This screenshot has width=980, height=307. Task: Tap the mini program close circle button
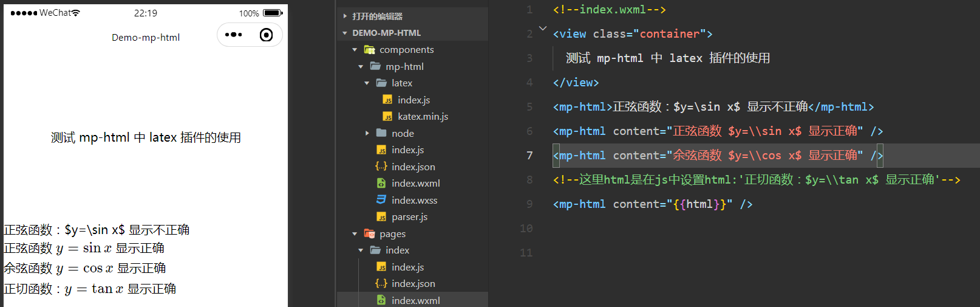(266, 35)
